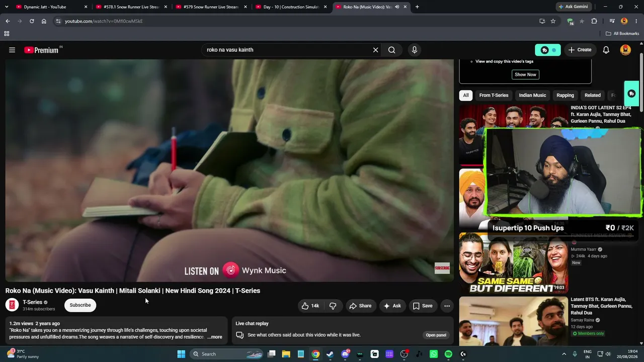
Task: Open Chrome three-dot menu
Action: pyautogui.click(x=637, y=21)
